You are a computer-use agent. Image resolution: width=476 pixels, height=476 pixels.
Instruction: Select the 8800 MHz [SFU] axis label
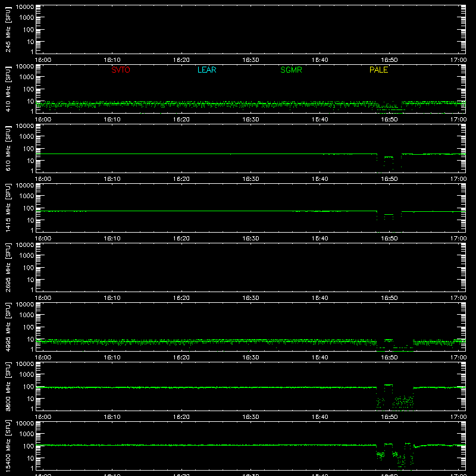click(8, 386)
